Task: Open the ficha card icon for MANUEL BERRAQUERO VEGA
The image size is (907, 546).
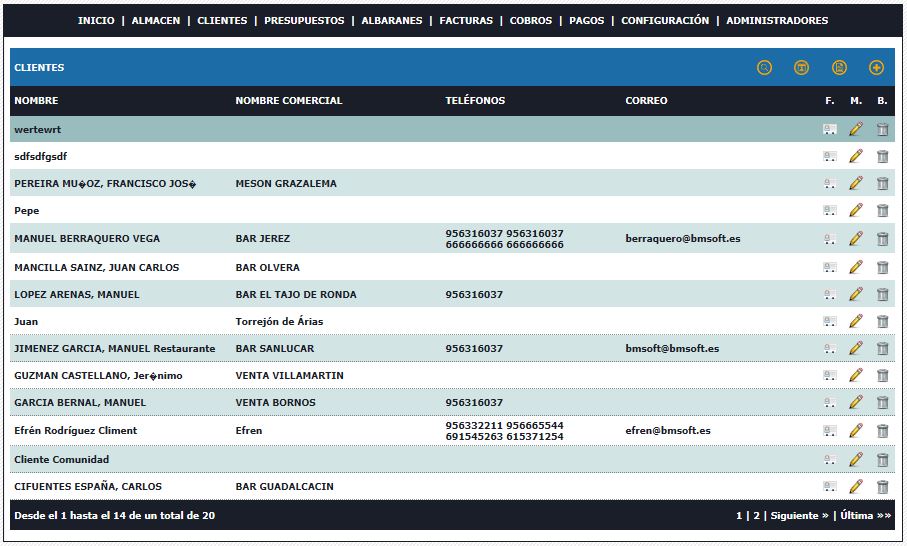Action: [x=829, y=239]
